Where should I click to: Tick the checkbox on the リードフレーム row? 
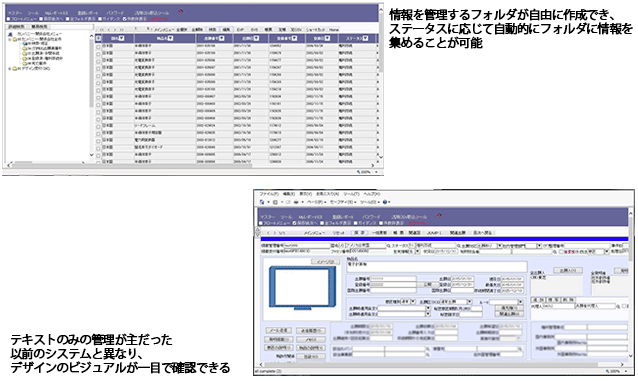(98, 126)
